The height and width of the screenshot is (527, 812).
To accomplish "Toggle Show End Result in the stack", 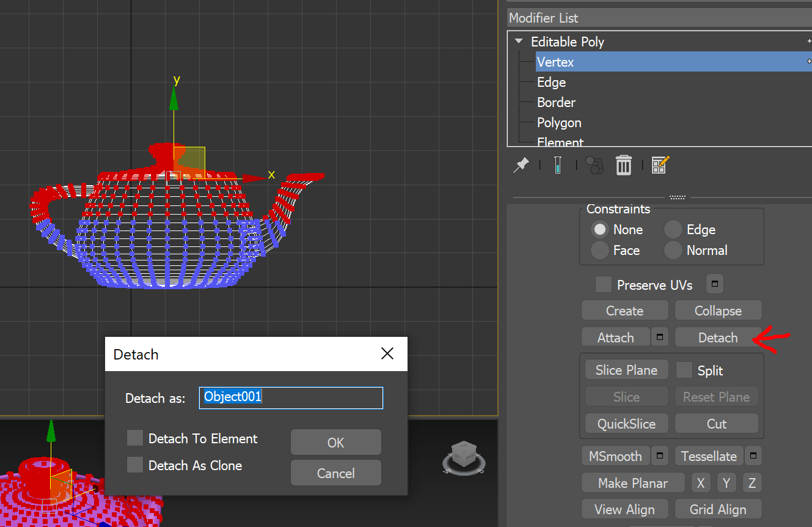I will (x=558, y=165).
